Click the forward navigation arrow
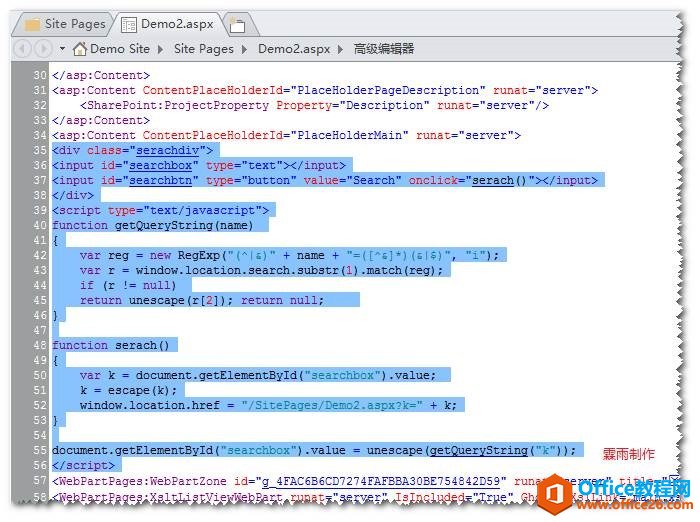The height and width of the screenshot is (522, 700). (x=43, y=49)
